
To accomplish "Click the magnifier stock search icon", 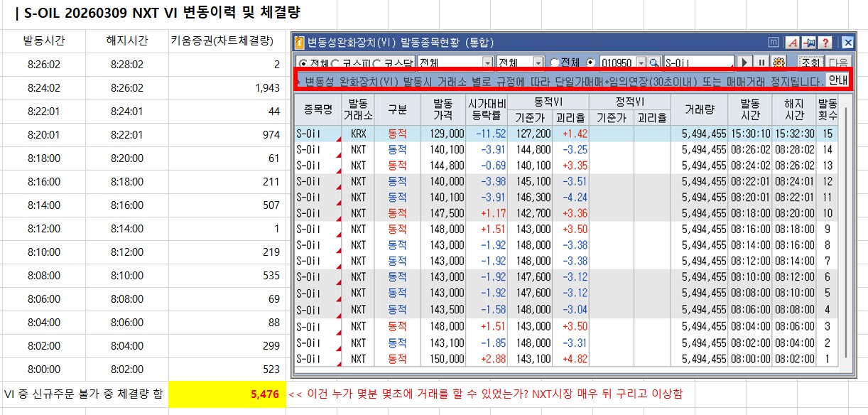I will tap(654, 63).
